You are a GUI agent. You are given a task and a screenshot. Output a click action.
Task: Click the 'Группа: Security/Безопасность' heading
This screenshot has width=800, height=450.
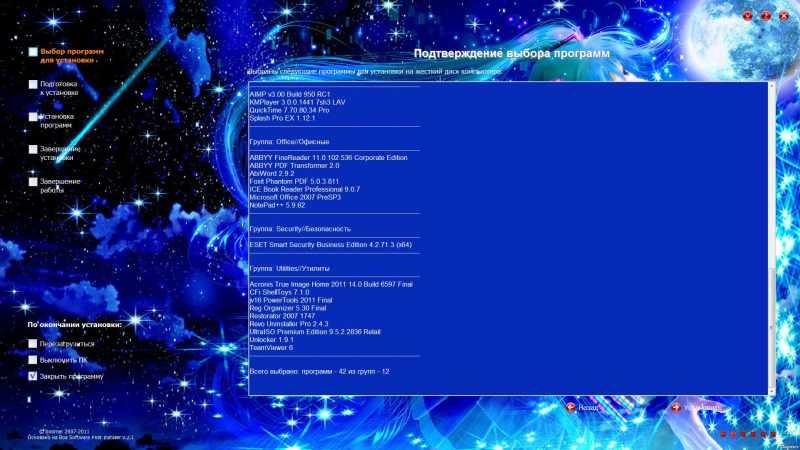pyautogui.click(x=300, y=229)
